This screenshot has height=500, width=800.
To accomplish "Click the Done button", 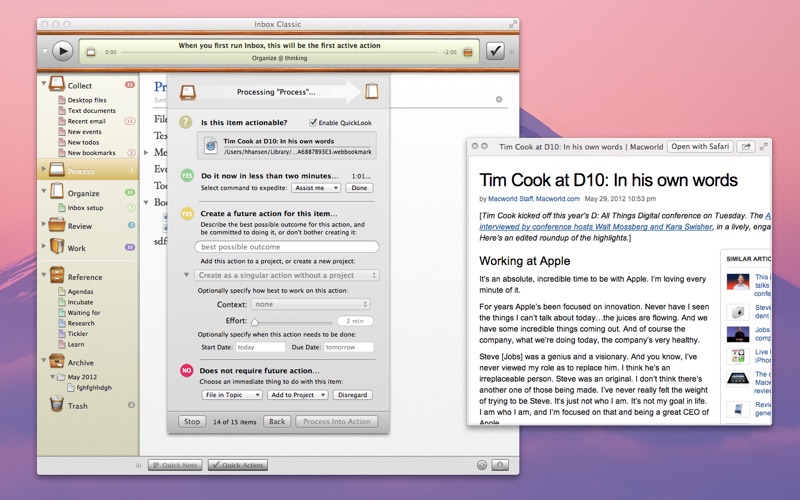I will 359,188.
